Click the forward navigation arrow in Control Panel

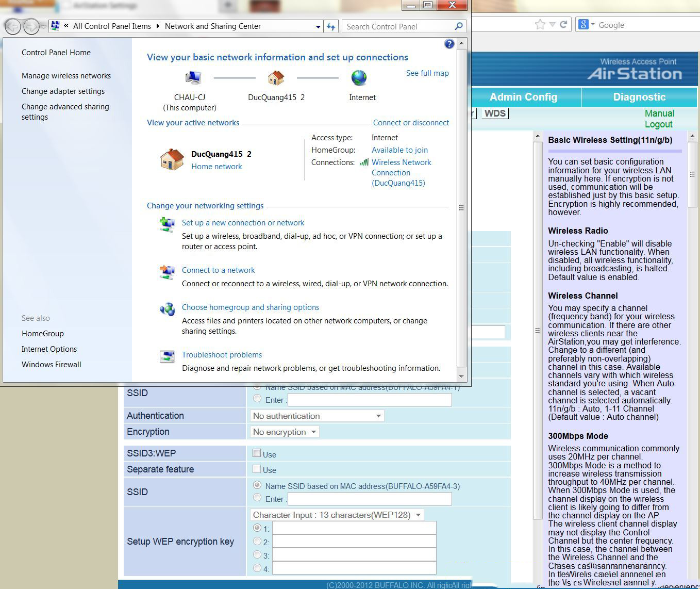coord(31,26)
